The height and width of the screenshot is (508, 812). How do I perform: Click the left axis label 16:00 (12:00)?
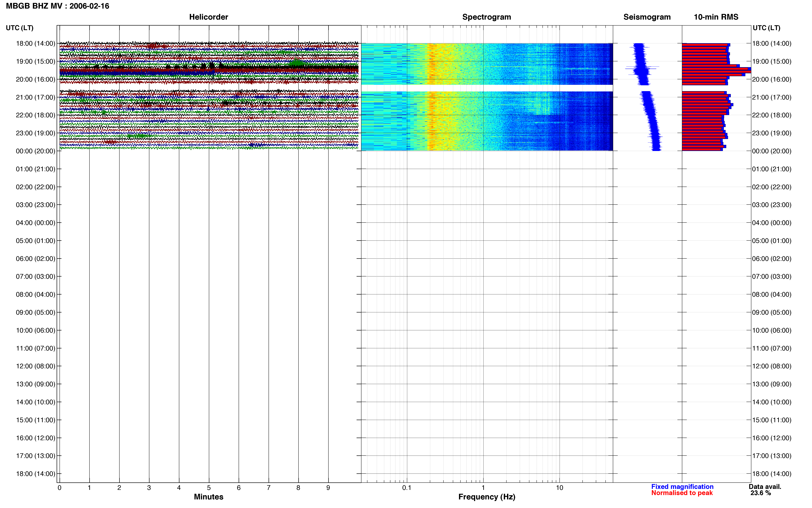(x=36, y=438)
